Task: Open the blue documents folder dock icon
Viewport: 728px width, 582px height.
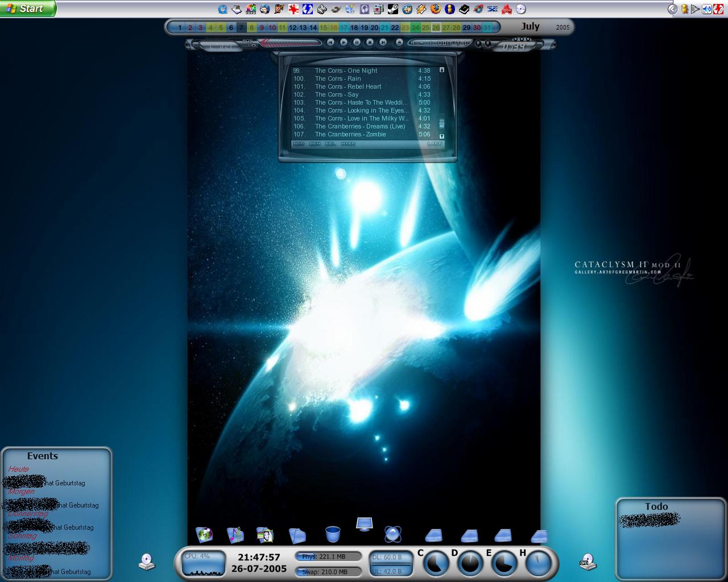Action: 297,535
